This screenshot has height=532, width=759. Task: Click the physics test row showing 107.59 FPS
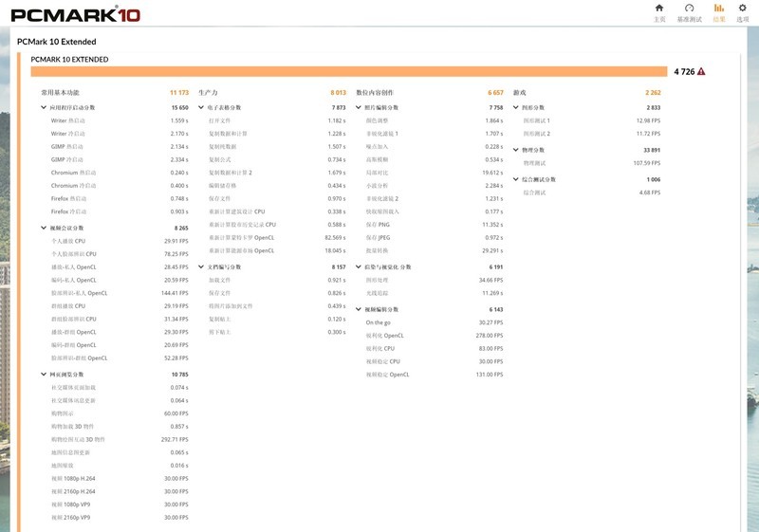(591, 163)
